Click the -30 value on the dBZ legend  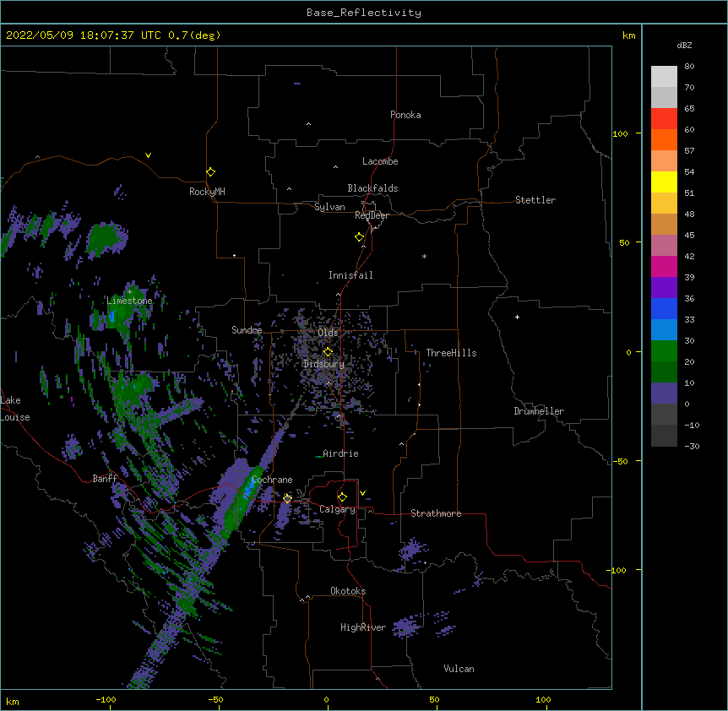point(692,446)
